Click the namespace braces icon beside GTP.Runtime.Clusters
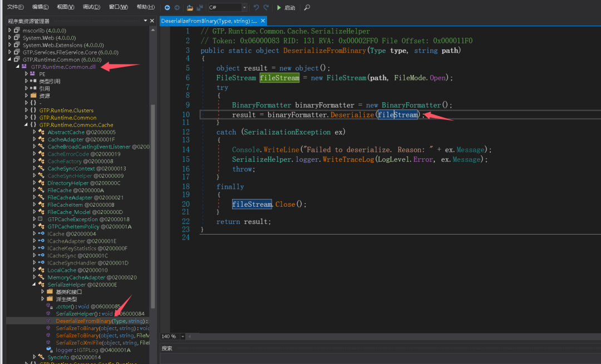The height and width of the screenshot is (364, 601). pyautogui.click(x=33, y=110)
